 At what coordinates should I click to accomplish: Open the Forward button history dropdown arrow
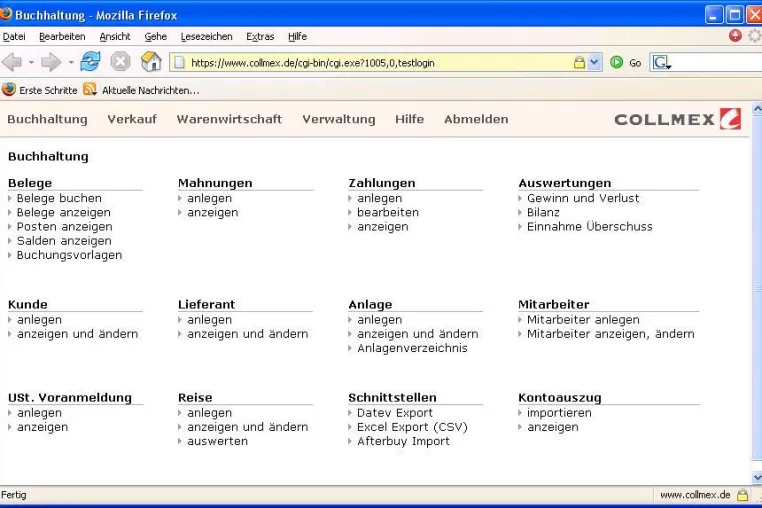[x=70, y=62]
